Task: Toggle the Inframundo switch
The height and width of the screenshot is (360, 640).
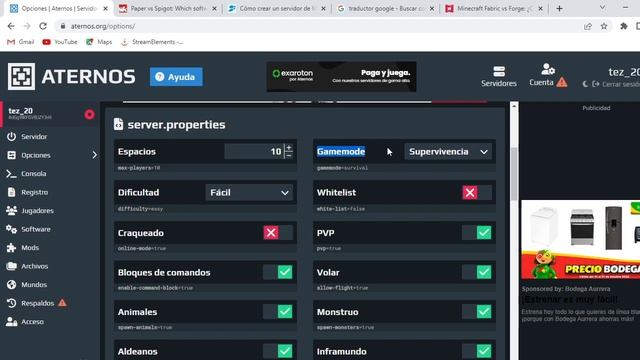Action: [x=477, y=351]
